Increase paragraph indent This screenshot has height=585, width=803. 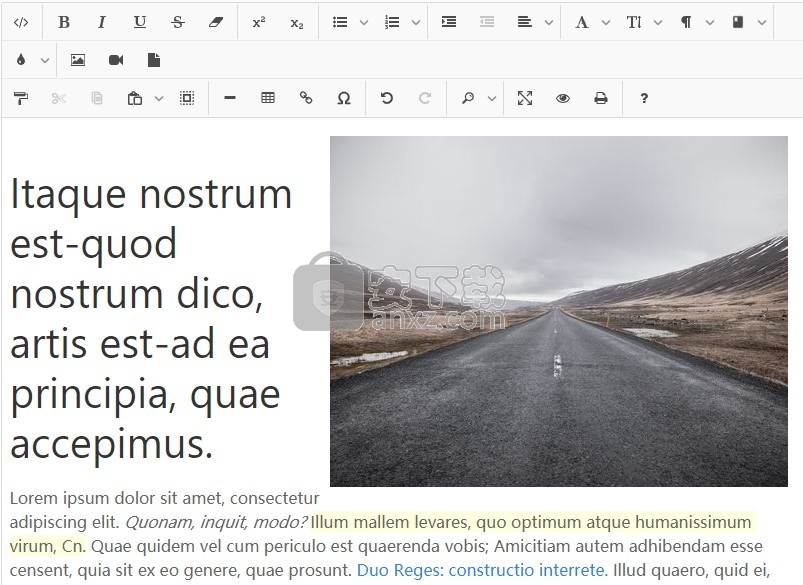click(x=449, y=22)
